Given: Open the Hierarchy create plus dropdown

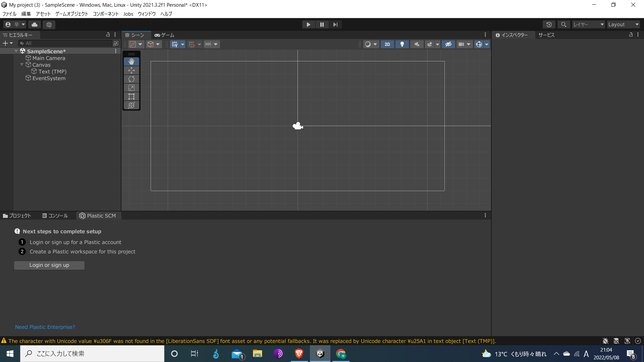Looking at the screenshot, I should [8, 43].
